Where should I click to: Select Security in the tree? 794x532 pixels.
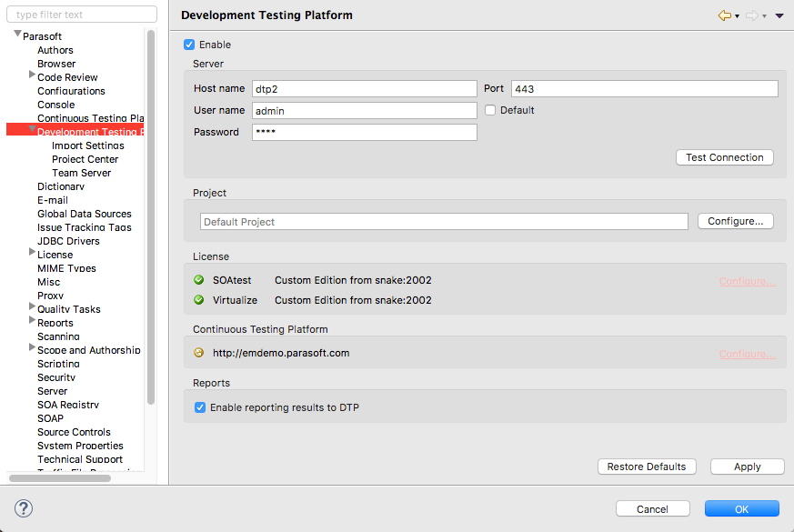point(56,378)
